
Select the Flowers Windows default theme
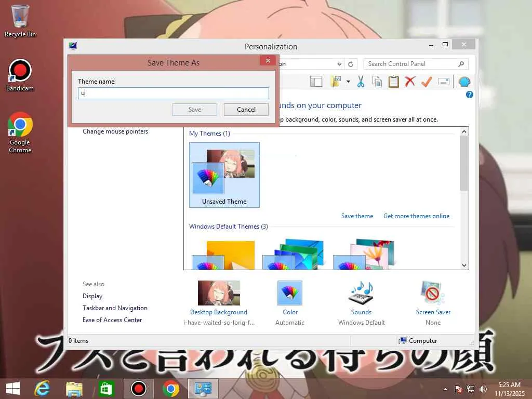click(x=364, y=255)
